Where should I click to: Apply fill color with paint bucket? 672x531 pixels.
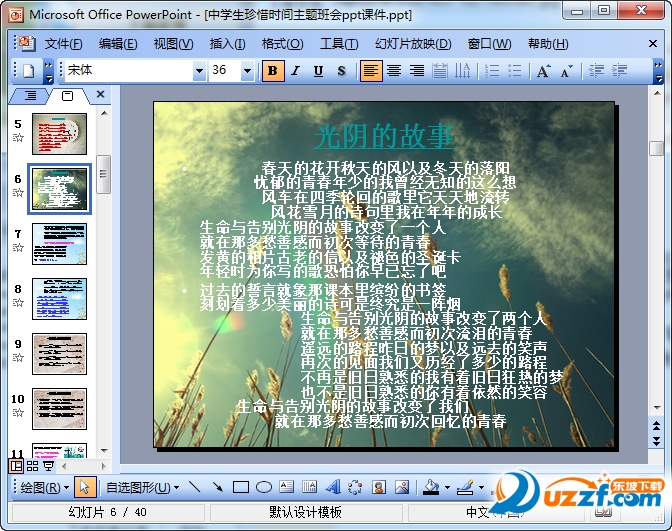(431, 487)
